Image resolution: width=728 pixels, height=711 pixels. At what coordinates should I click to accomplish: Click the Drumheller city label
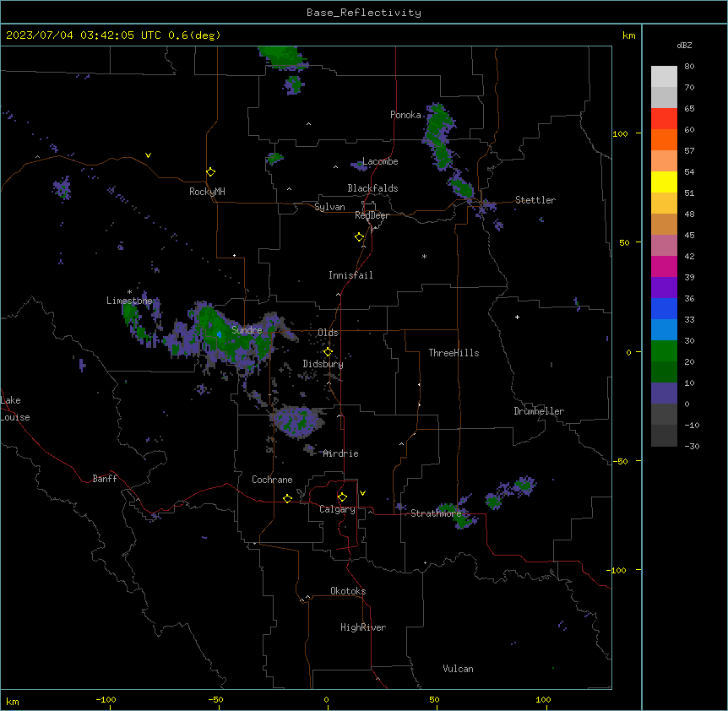539,411
